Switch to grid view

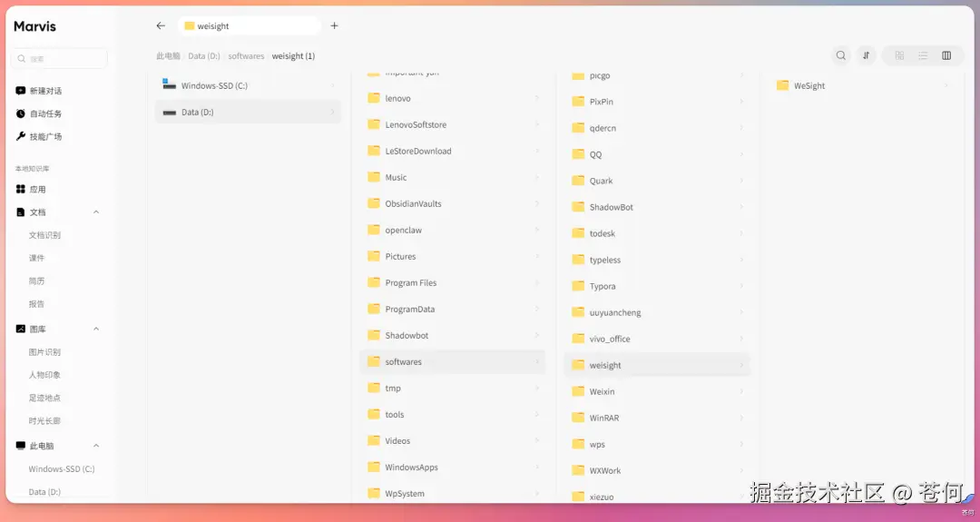coord(899,55)
